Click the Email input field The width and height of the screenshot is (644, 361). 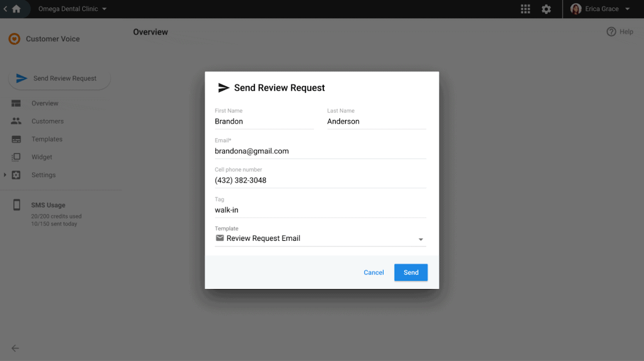point(320,151)
